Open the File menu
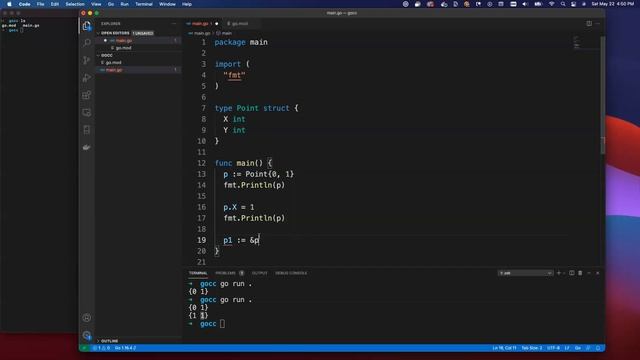Image resolution: width=640 pixels, height=360 pixels. 40,4
